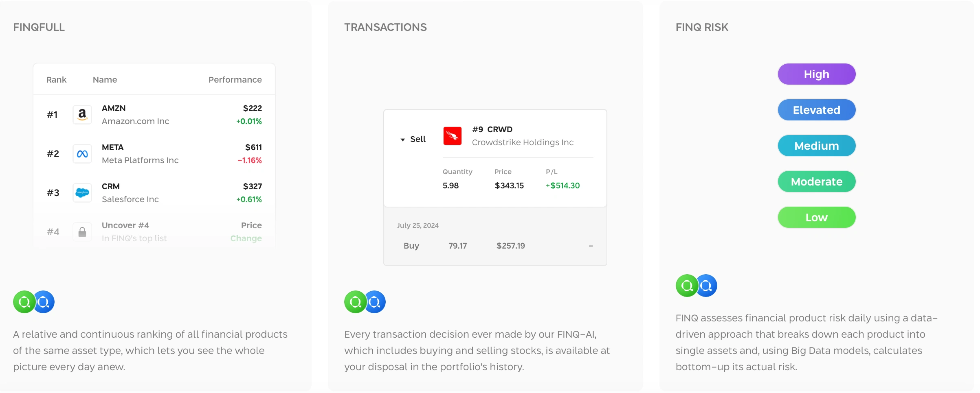Viewport: 980px width, 393px height.
Task: Select the High risk level pill
Action: pyautogui.click(x=816, y=74)
